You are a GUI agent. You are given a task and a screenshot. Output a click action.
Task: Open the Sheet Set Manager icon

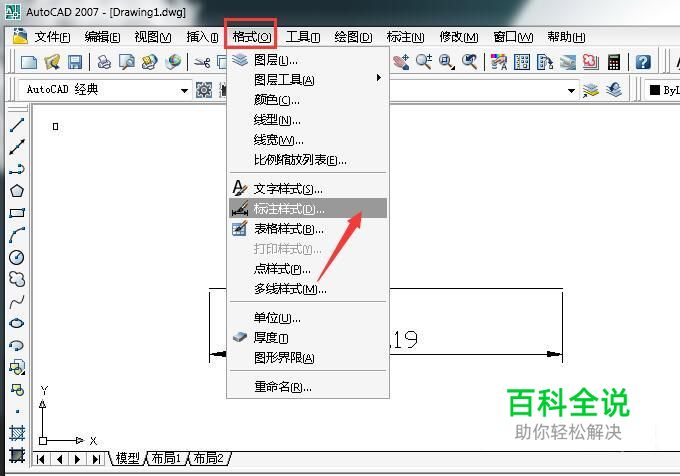[x=567, y=62]
